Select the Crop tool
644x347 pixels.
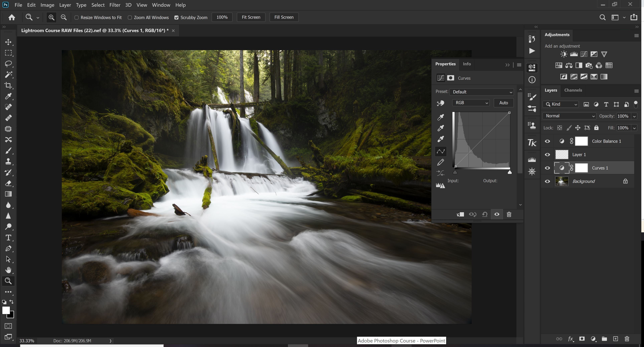tap(8, 86)
